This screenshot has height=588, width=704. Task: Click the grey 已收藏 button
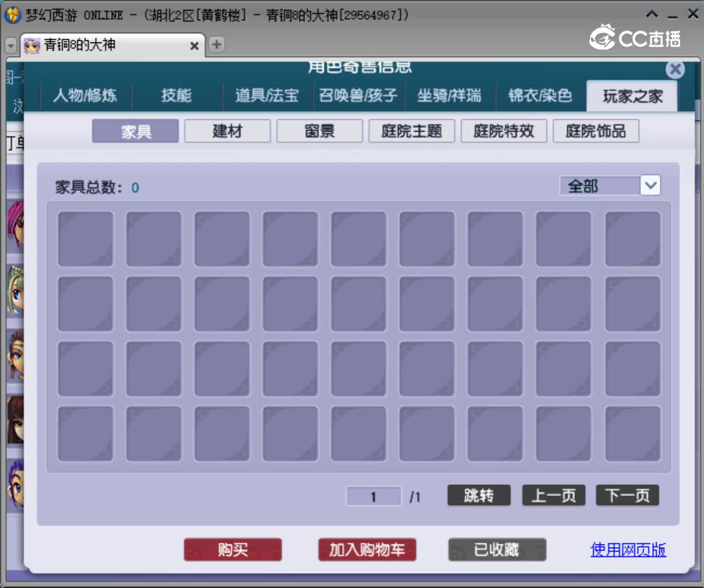497,550
